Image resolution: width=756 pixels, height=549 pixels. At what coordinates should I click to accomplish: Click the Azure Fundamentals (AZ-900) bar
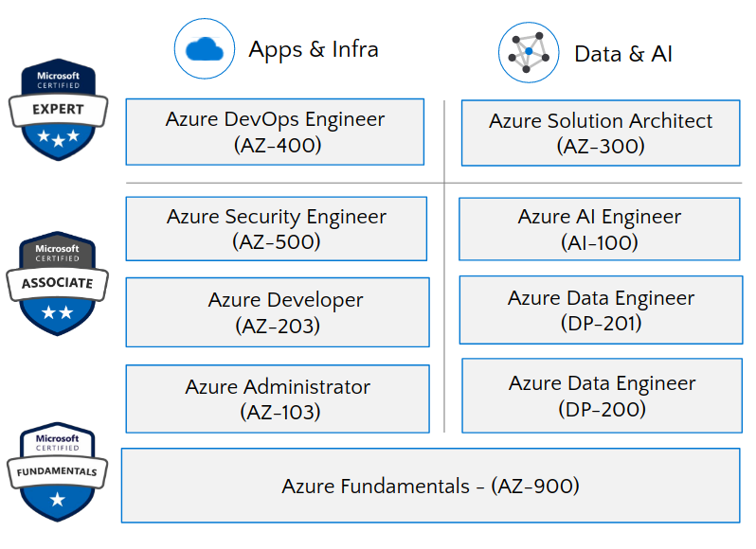click(x=430, y=486)
